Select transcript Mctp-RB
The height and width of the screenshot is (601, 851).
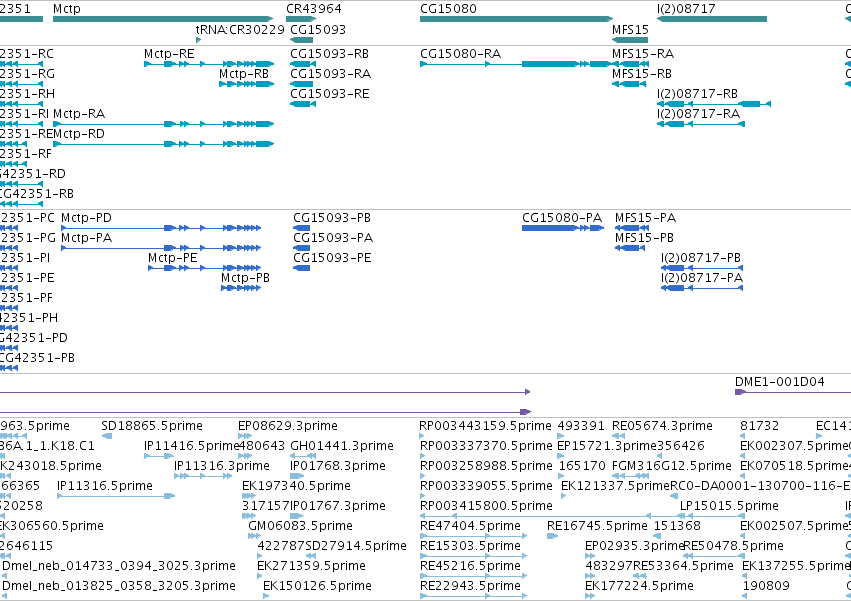coord(244,74)
